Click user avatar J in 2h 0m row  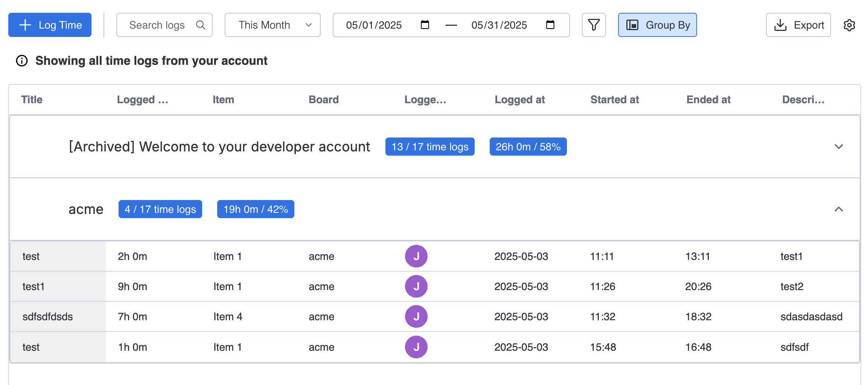416,256
